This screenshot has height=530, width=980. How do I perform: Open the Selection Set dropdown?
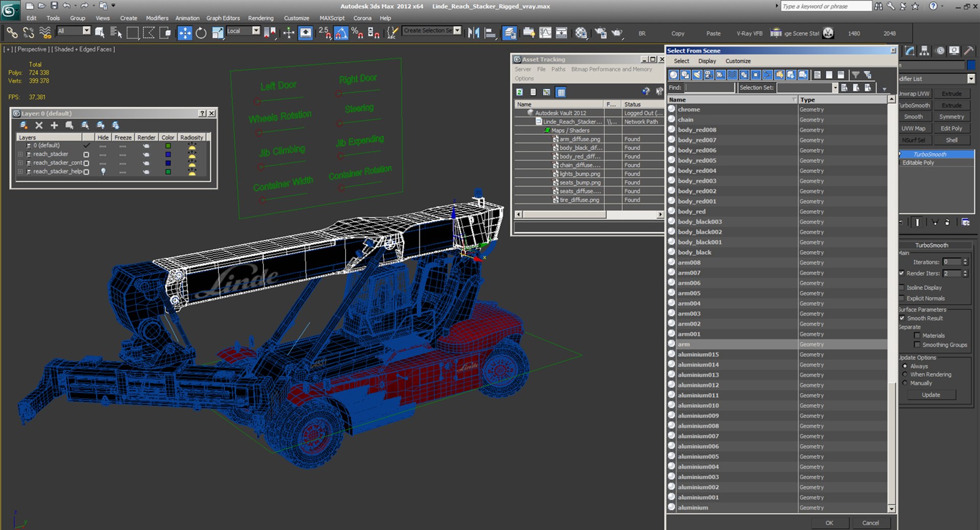(x=835, y=88)
